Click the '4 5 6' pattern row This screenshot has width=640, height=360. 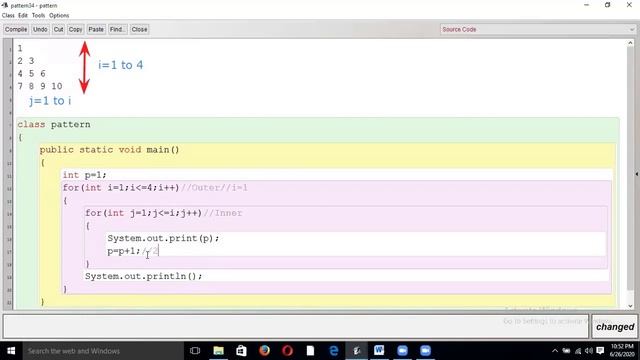31,74
